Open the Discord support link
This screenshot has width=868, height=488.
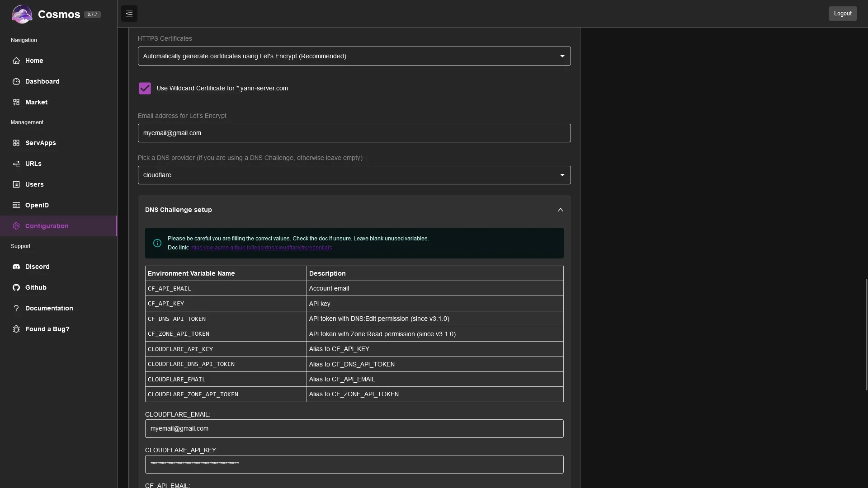(58, 267)
